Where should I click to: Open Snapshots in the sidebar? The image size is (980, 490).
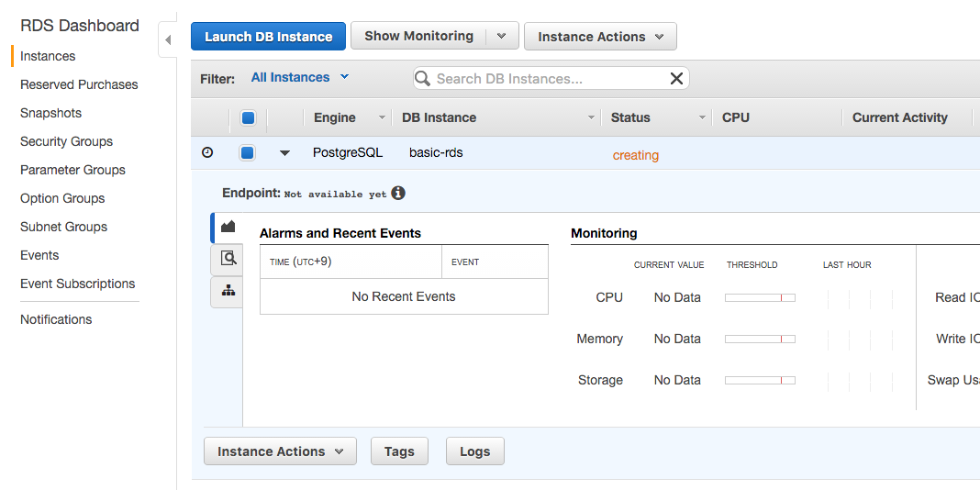coord(50,113)
